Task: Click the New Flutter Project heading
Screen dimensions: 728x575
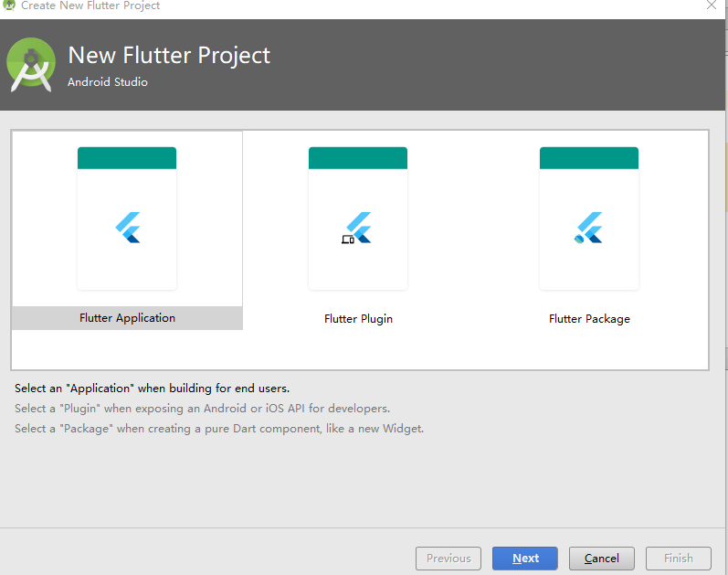Action: click(169, 56)
